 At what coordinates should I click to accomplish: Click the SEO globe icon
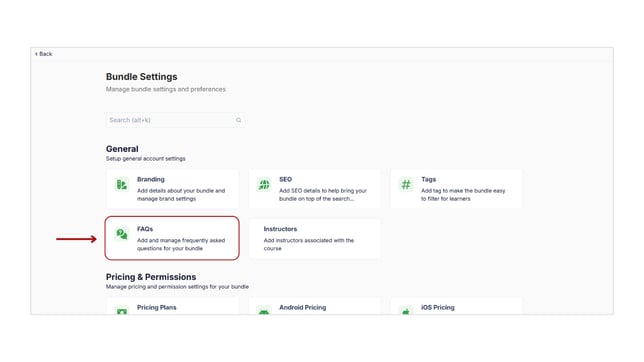(x=264, y=185)
